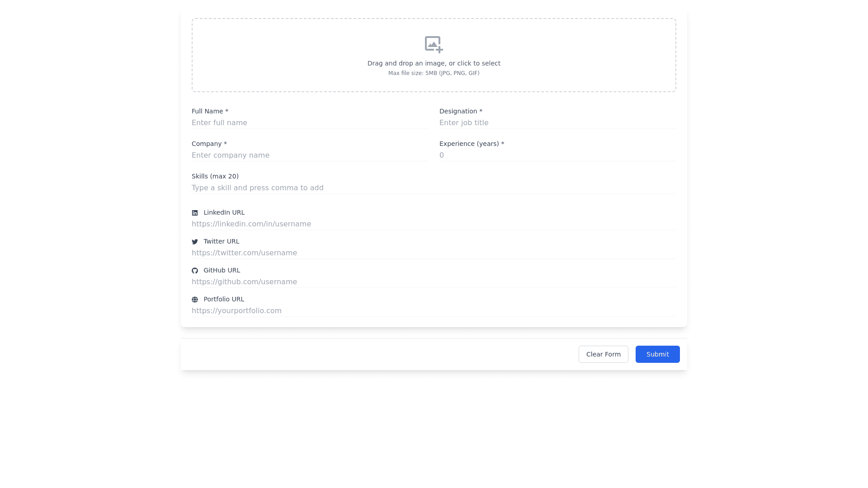Click the LinkedIn URL label
Screen dimensions: 868x488
tap(224, 212)
